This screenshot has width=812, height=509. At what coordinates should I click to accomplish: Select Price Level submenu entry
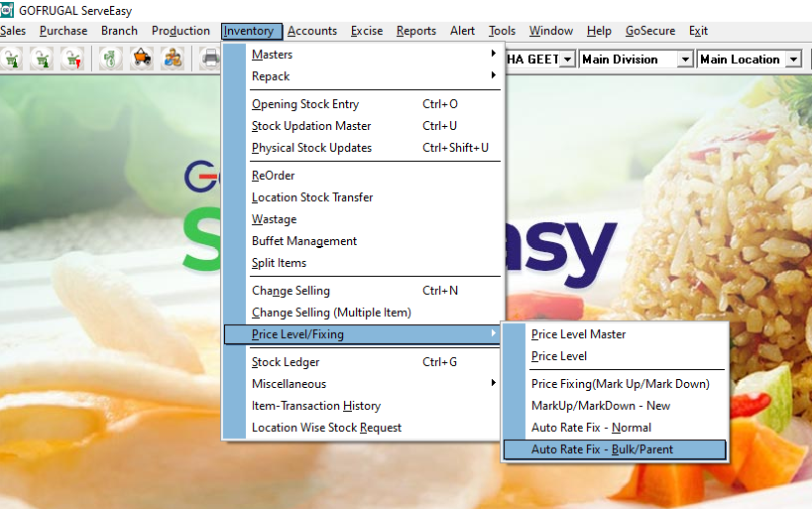(615, 356)
